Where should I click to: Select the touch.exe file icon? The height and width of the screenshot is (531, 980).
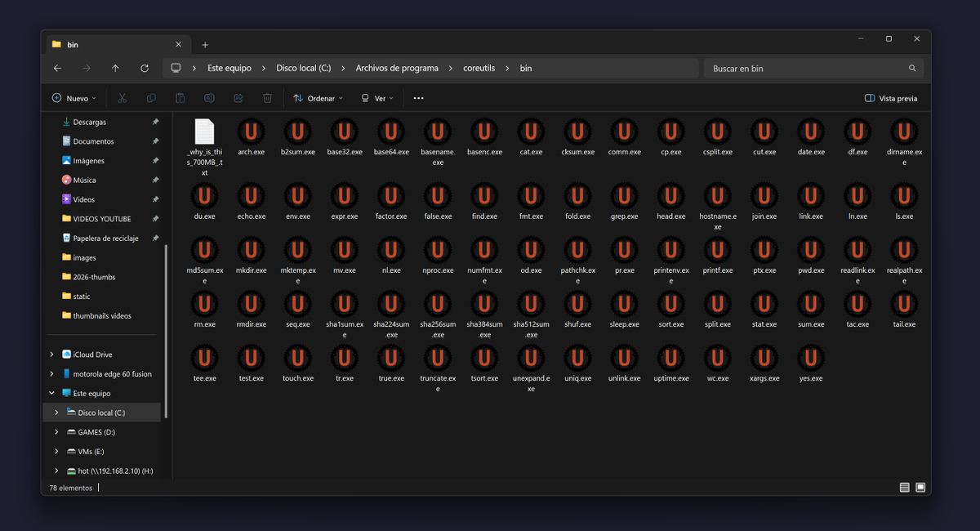(297, 358)
